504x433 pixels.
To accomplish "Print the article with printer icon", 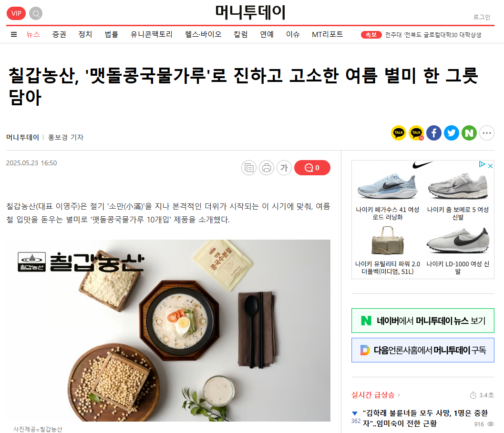I will 267,168.
